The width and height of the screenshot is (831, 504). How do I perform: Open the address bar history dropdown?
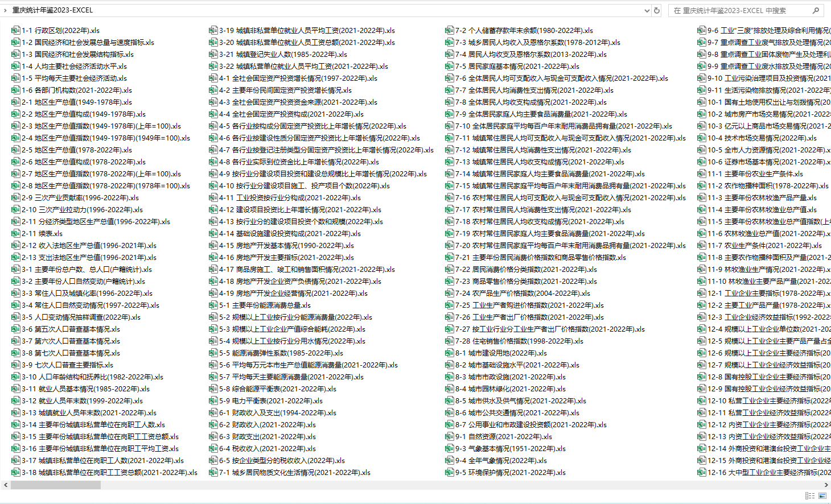pyautogui.click(x=647, y=10)
